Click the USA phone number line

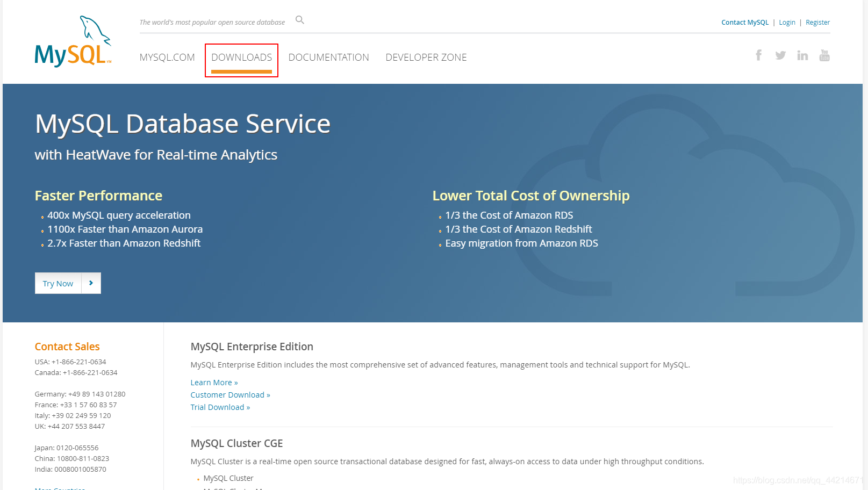coord(70,362)
